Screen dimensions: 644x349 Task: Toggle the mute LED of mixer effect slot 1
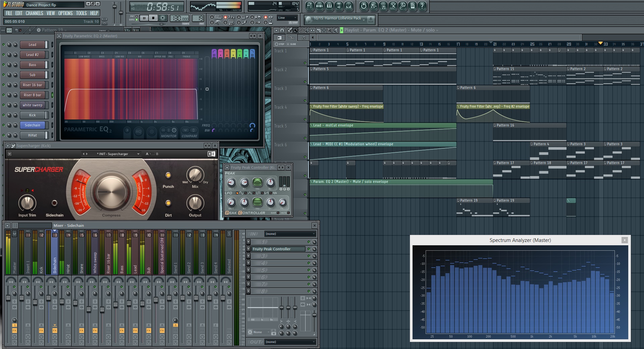pos(309,242)
